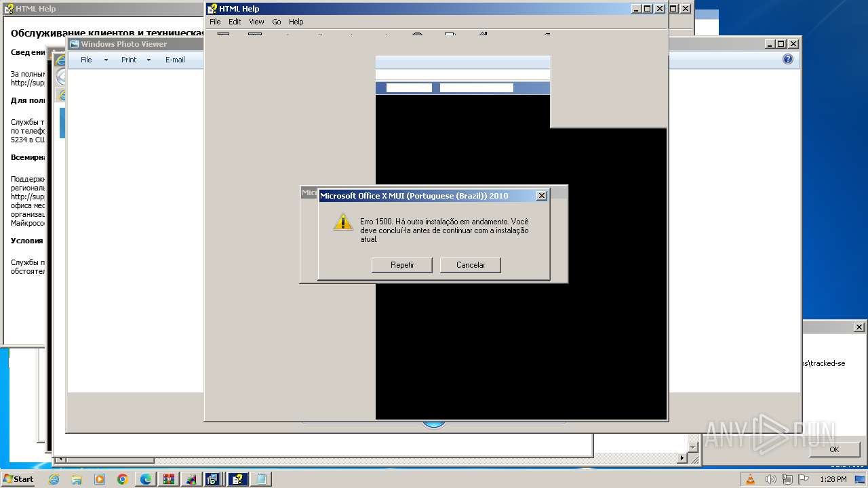Click the 'tracked-se' path text in message box
The image size is (868, 488).
point(824,363)
